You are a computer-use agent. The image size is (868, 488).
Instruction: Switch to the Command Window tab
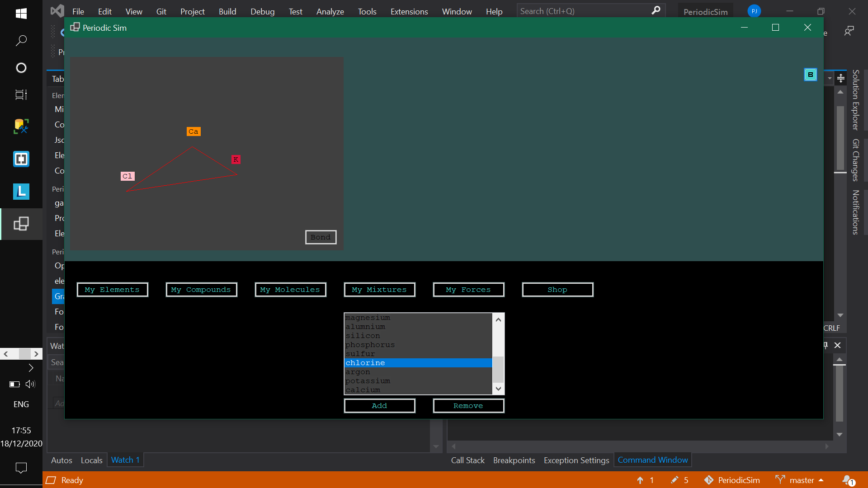coord(652,460)
